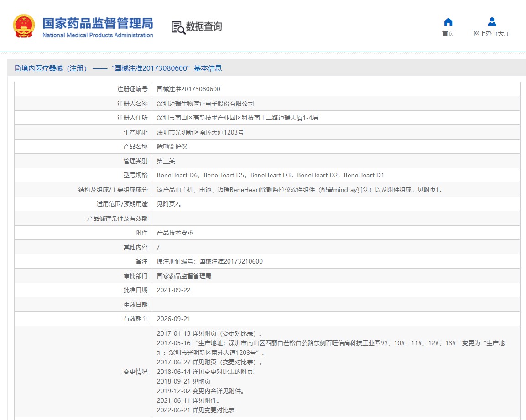Select the registration number 国械注准20173080600 value
This screenshot has width=526, height=420.
pos(188,89)
